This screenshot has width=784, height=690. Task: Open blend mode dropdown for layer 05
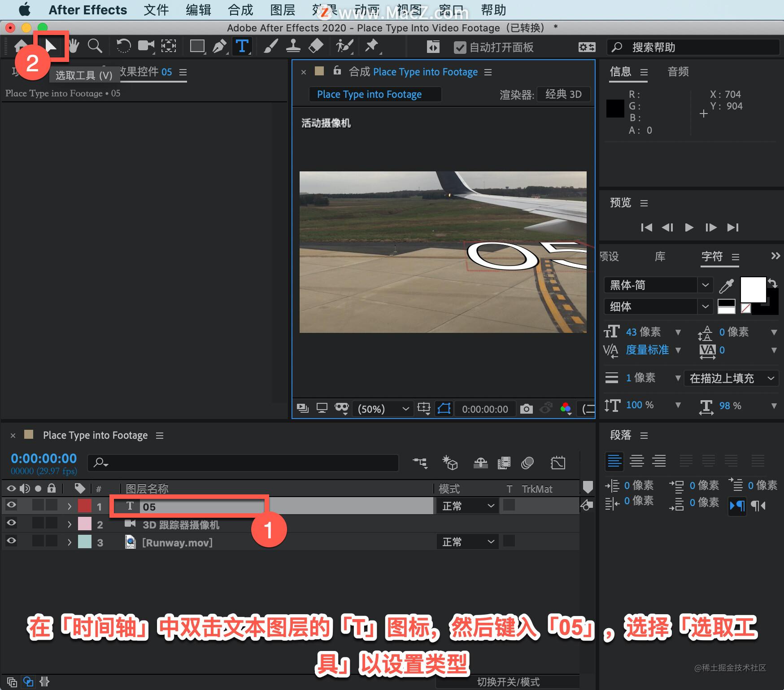tap(468, 506)
